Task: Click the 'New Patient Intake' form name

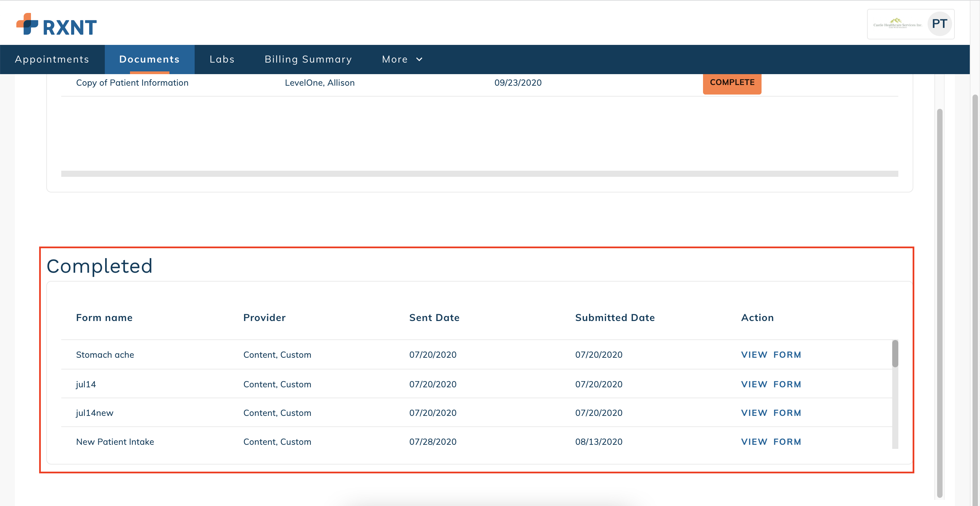Action: point(115,442)
